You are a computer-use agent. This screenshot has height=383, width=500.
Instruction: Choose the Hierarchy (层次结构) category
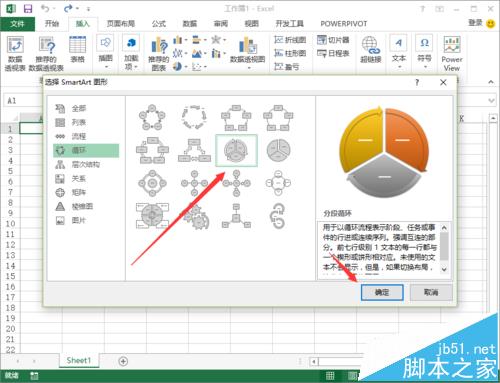[x=86, y=164]
